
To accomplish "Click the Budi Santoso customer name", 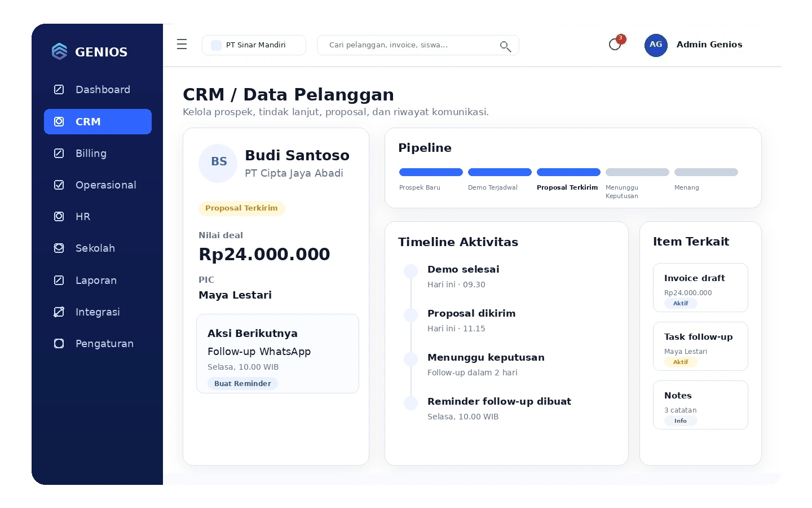I will tap(297, 155).
